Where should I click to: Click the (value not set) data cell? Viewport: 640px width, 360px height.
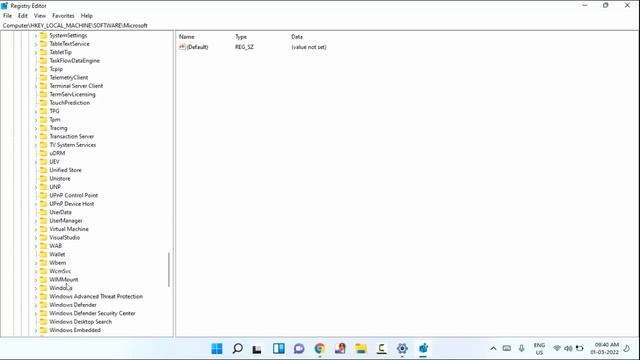pos(309,47)
